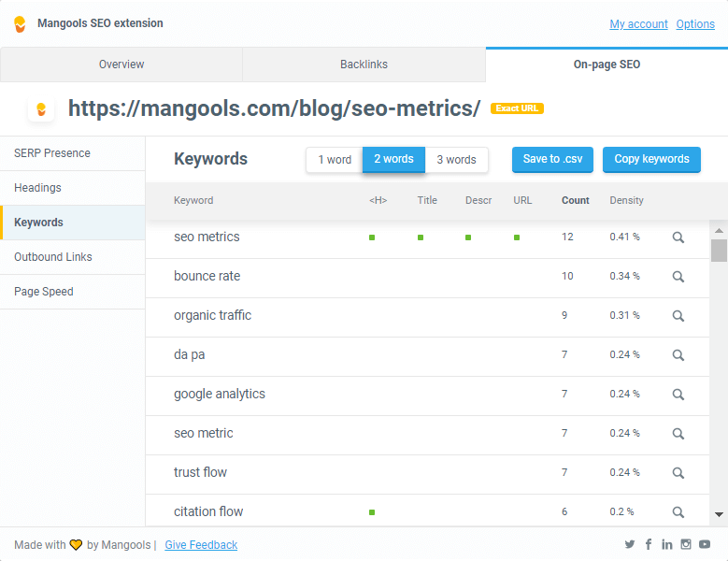
Task: Select the On-page SEO tab
Action: click(607, 65)
